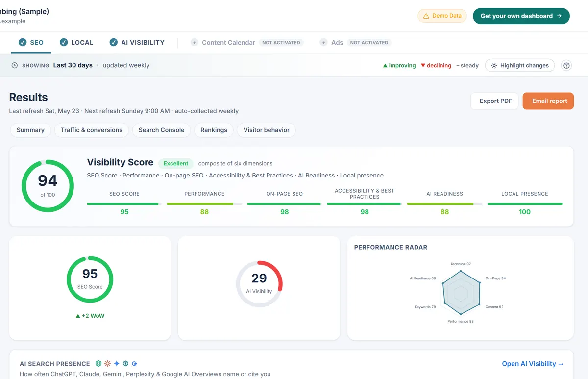Click the AI Visibility 29 gauge
This screenshot has width=588, height=379.
pyautogui.click(x=259, y=284)
